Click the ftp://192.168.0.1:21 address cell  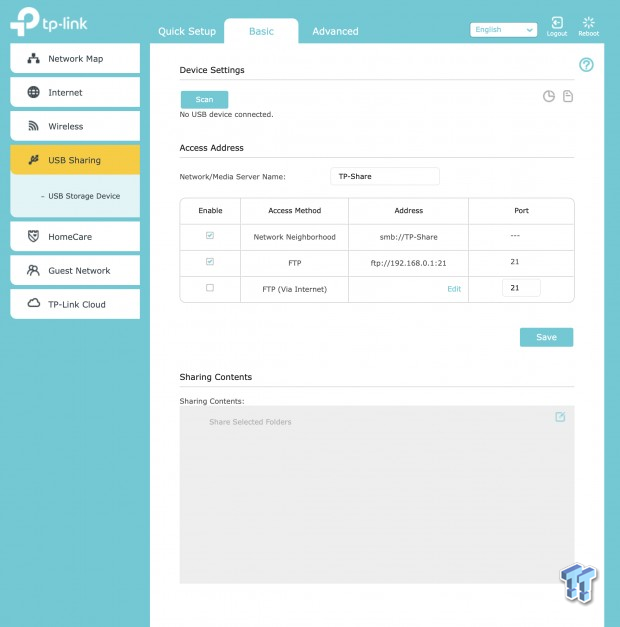click(408, 263)
